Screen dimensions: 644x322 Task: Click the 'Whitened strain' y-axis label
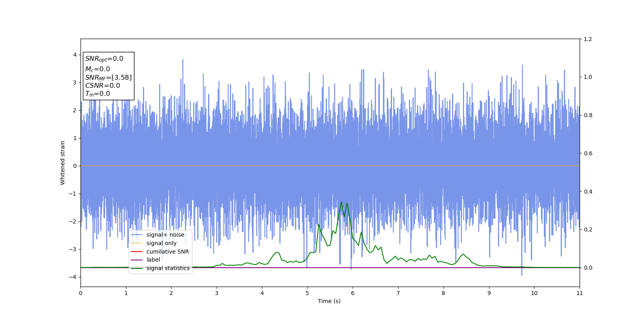click(x=63, y=163)
